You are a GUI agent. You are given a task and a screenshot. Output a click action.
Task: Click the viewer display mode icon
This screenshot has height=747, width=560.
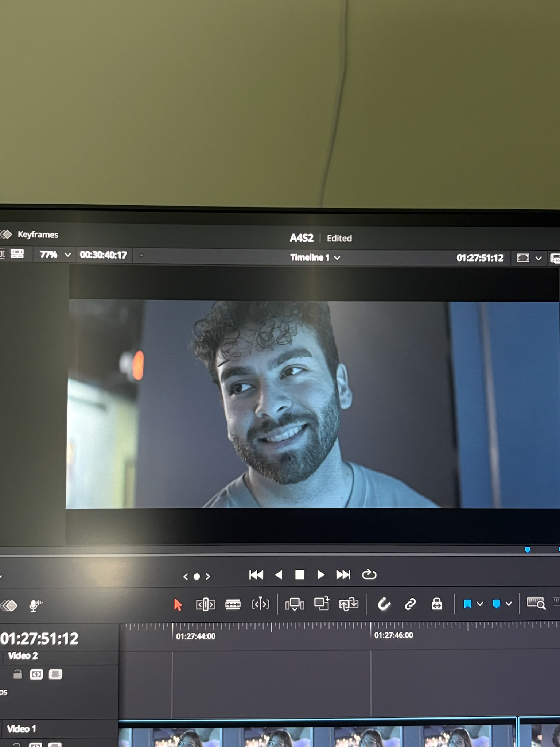coord(523,258)
